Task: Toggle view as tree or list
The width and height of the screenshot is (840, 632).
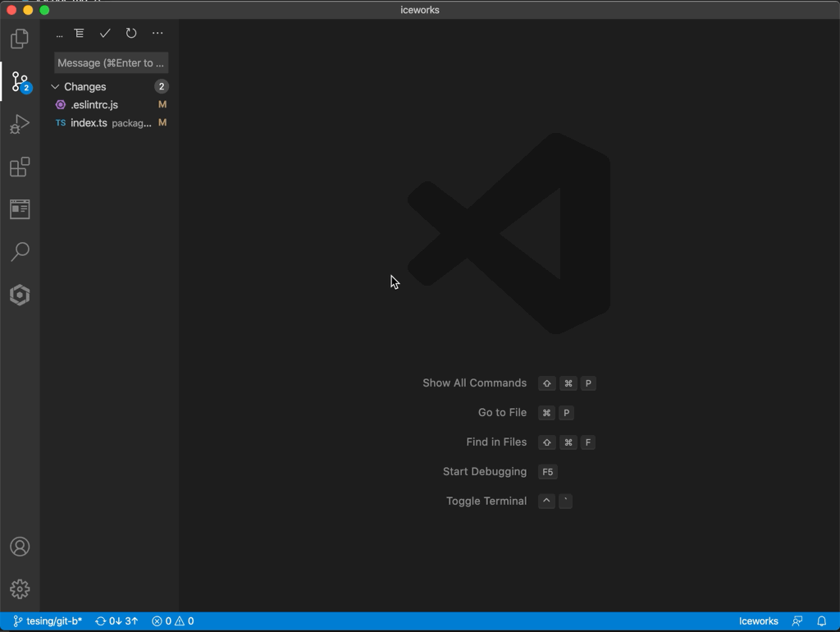Action: 79,34
